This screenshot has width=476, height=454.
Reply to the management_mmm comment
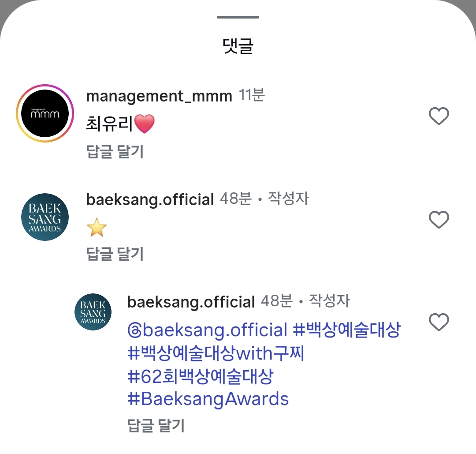click(115, 151)
